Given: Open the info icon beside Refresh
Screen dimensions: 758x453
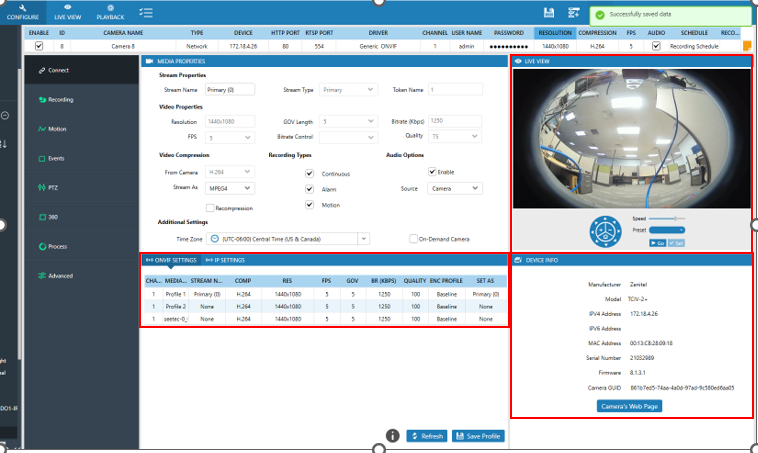Looking at the screenshot, I should click(x=393, y=436).
